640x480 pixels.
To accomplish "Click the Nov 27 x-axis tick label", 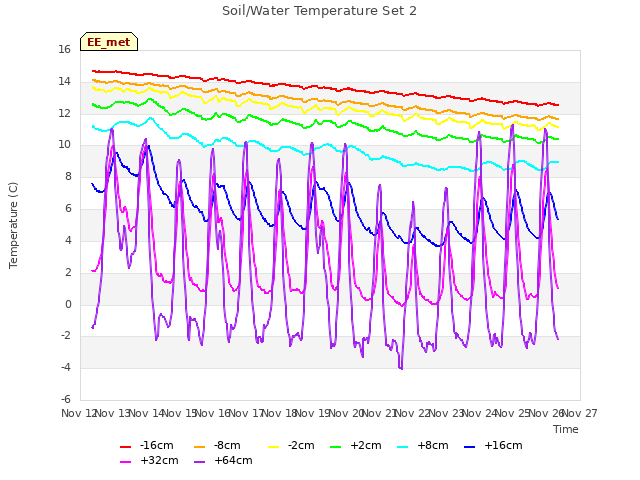I will (580, 413).
